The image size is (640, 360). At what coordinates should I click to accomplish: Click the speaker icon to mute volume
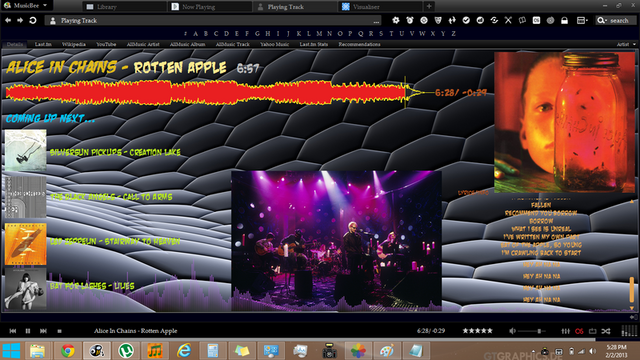click(x=512, y=331)
